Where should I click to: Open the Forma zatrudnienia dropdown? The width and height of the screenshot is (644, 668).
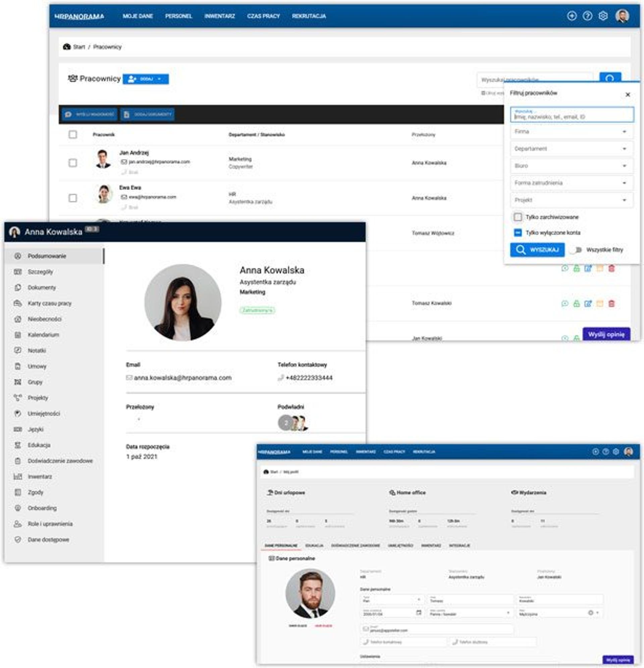(572, 183)
